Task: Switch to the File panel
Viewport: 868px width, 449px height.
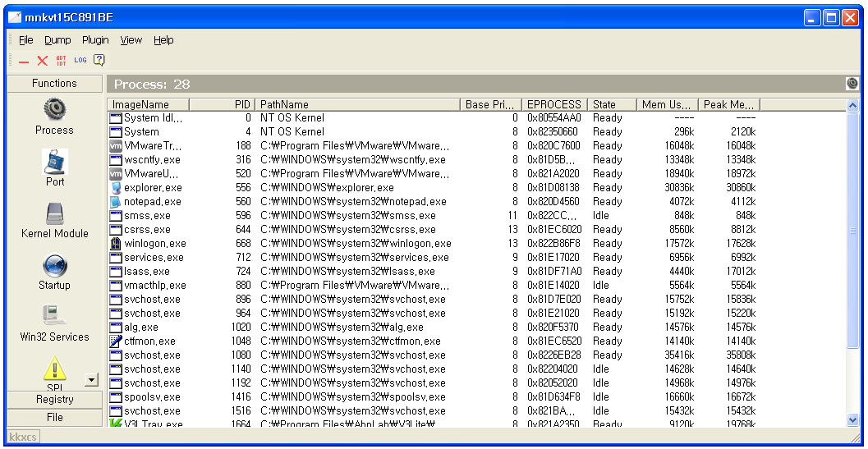Action: [x=55, y=418]
